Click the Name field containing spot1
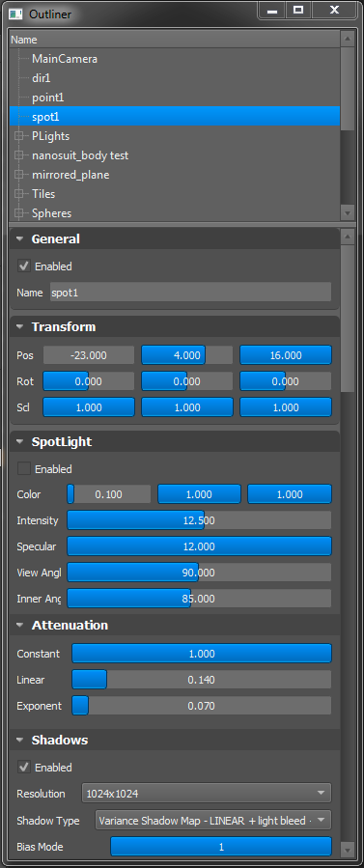This screenshot has height=868, width=364. pos(190,293)
